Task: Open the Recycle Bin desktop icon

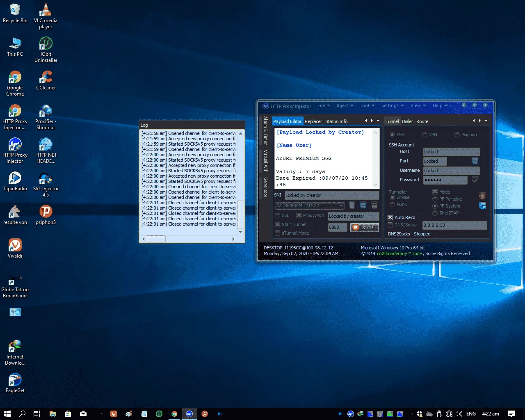Action: [x=15, y=13]
